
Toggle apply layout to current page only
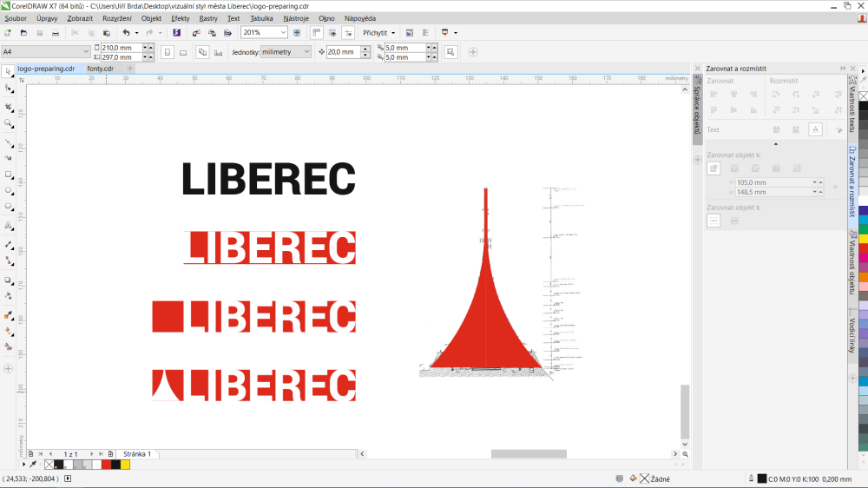pos(219,52)
